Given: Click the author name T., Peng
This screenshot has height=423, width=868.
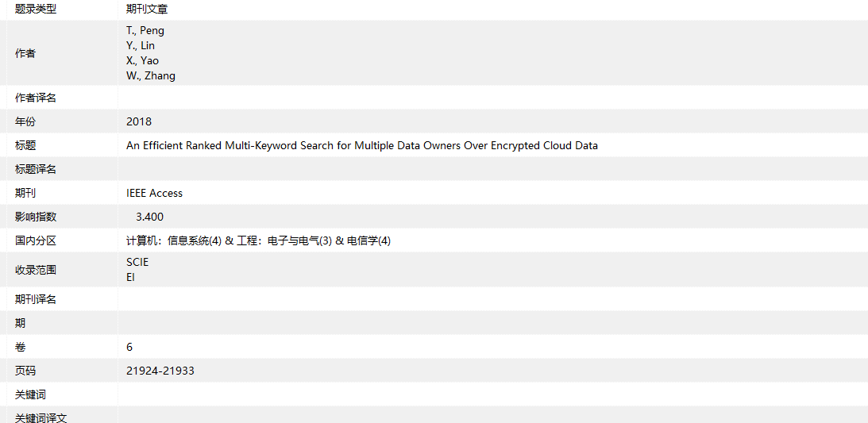Looking at the screenshot, I should (145, 31).
